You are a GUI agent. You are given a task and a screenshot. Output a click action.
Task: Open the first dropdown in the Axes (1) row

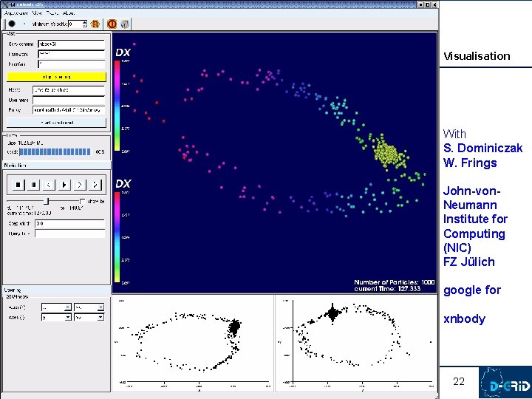click(56, 307)
